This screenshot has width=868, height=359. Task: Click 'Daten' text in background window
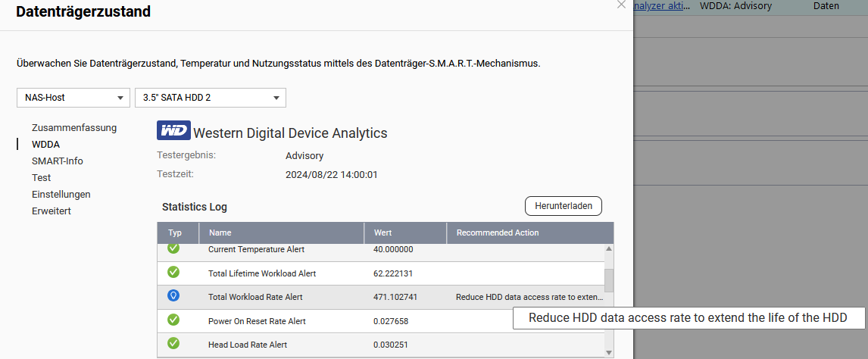pos(826,6)
